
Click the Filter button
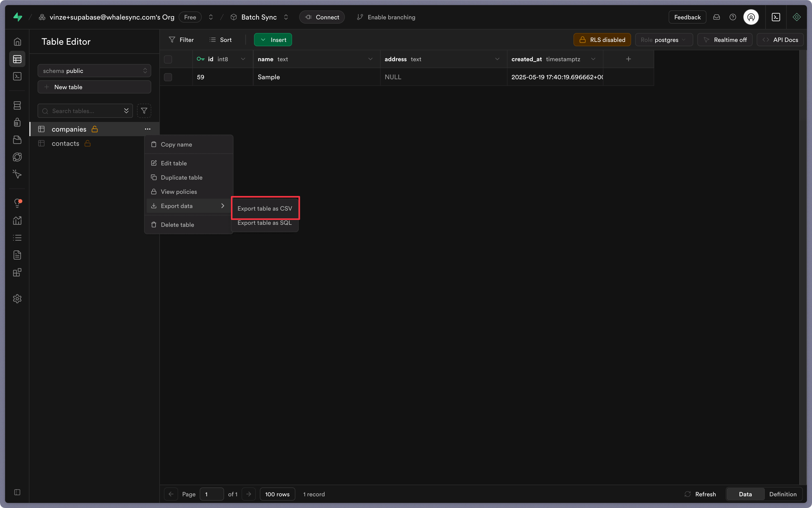181,40
